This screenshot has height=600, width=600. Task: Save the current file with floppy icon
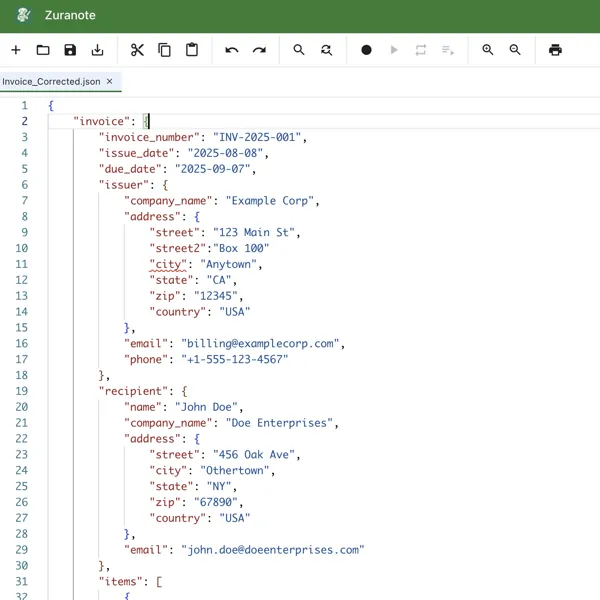(x=70, y=50)
